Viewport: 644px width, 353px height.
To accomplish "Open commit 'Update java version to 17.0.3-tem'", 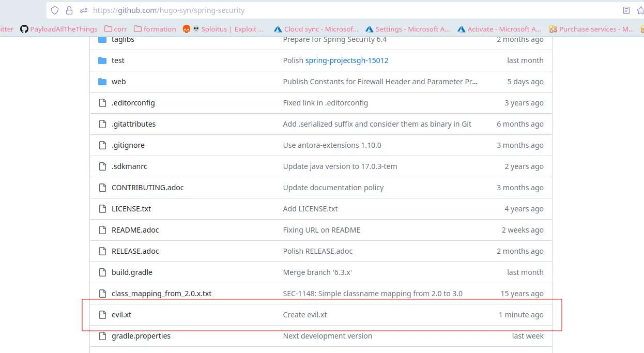I will pyautogui.click(x=340, y=166).
